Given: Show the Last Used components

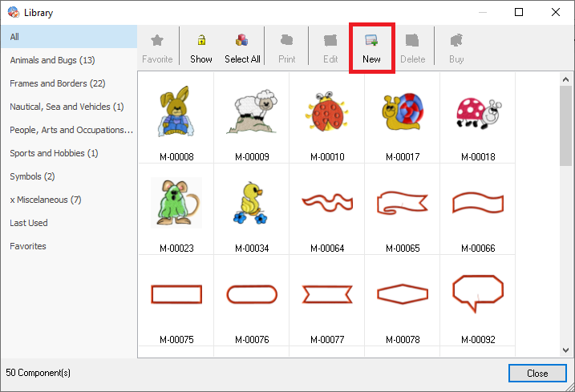Looking at the screenshot, I should tap(29, 223).
